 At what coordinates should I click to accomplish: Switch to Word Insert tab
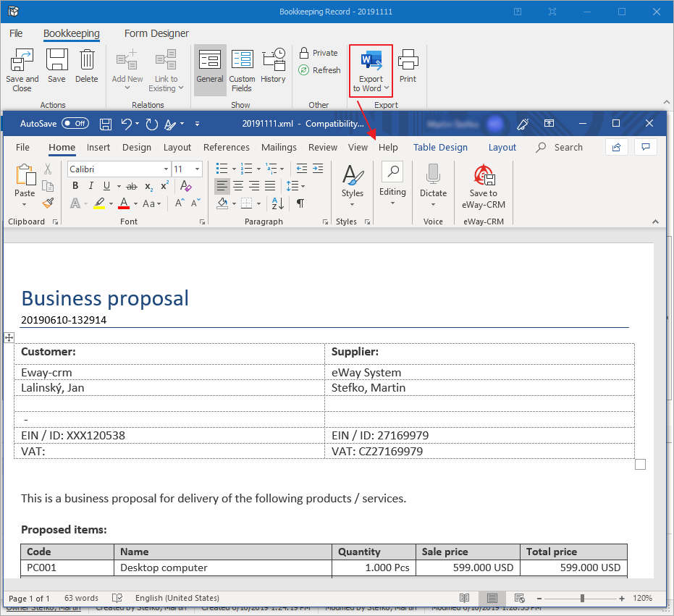(x=98, y=148)
